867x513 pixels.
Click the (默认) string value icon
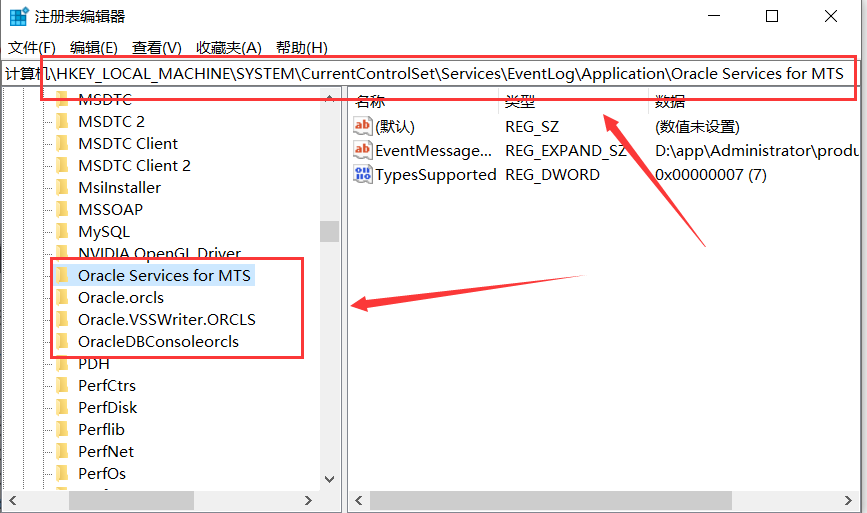click(363, 127)
